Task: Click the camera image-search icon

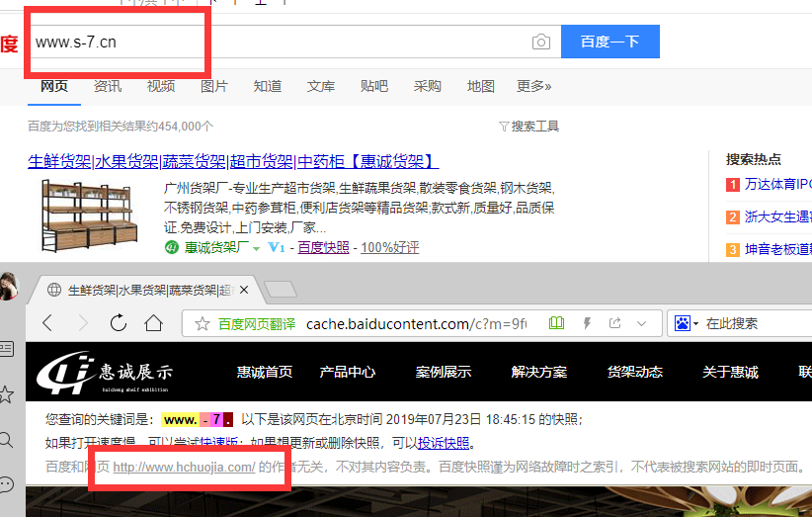Action: 541,42
